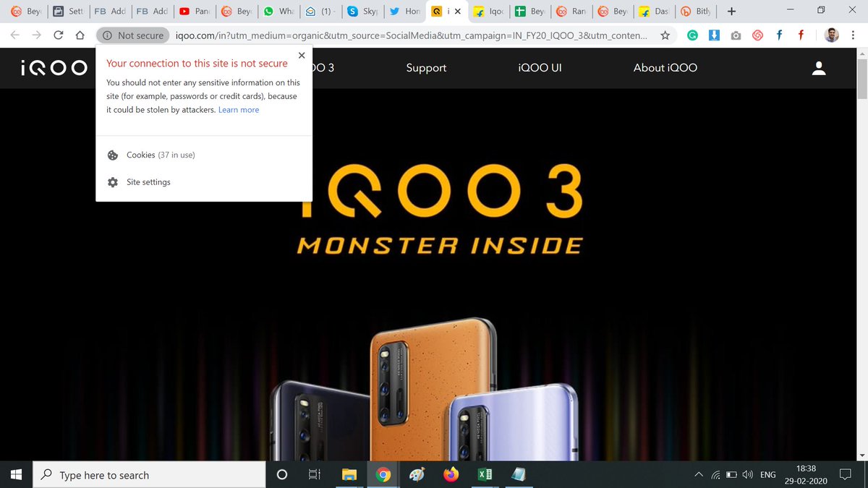This screenshot has height=488, width=868.
Task: Bookmark this page with the star icon
Action: click(x=665, y=35)
